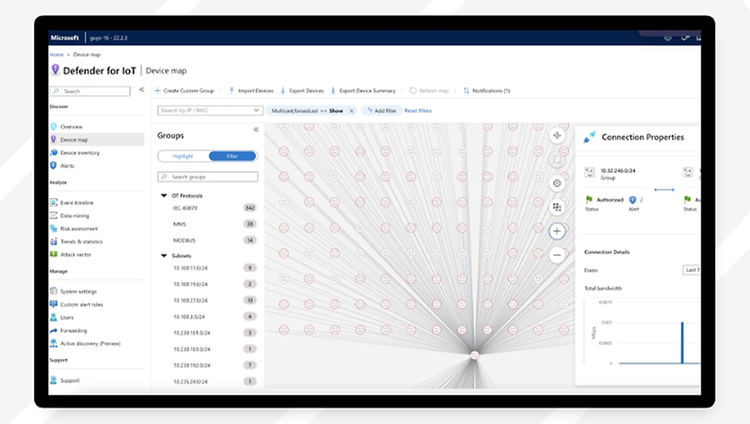
Task: Open Device inventory page
Action: (80, 153)
